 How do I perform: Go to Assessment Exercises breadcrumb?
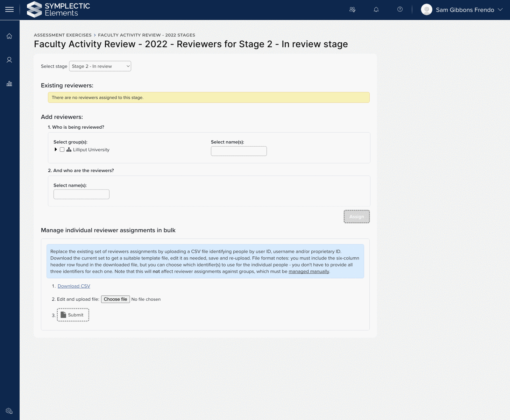[x=63, y=35]
